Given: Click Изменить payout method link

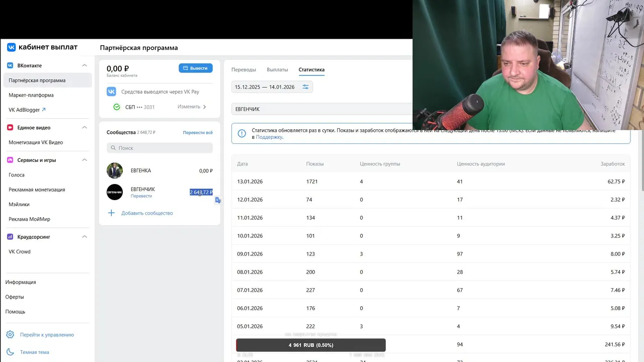Looking at the screenshot, I should coord(189,107).
